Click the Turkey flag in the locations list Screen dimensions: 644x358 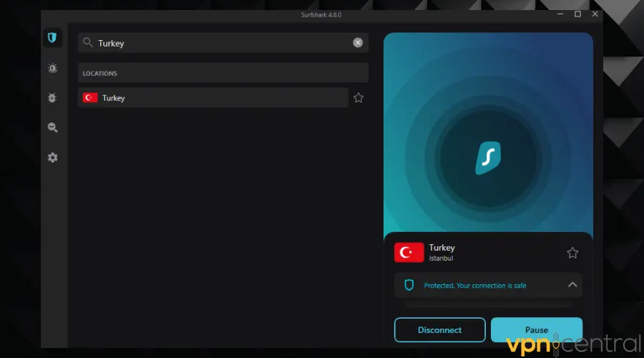point(90,98)
